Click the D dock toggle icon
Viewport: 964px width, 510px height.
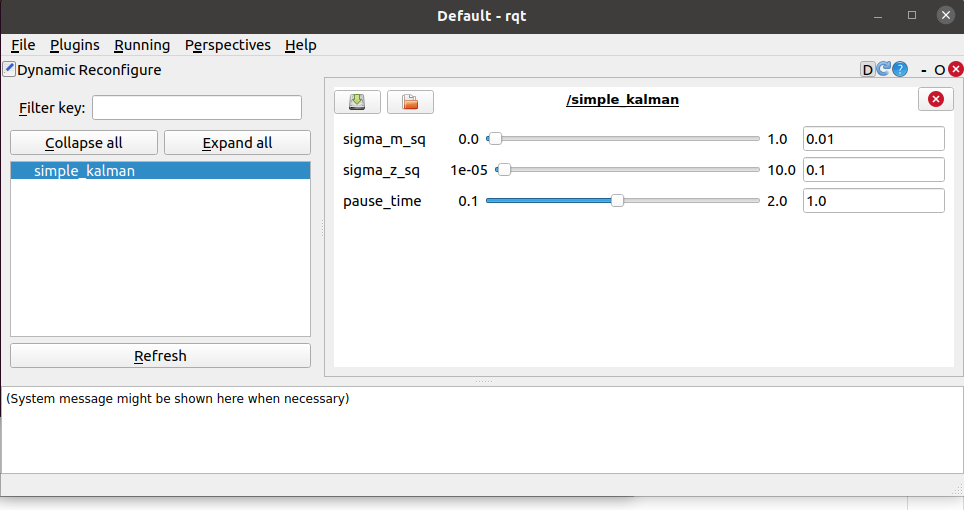coord(867,69)
